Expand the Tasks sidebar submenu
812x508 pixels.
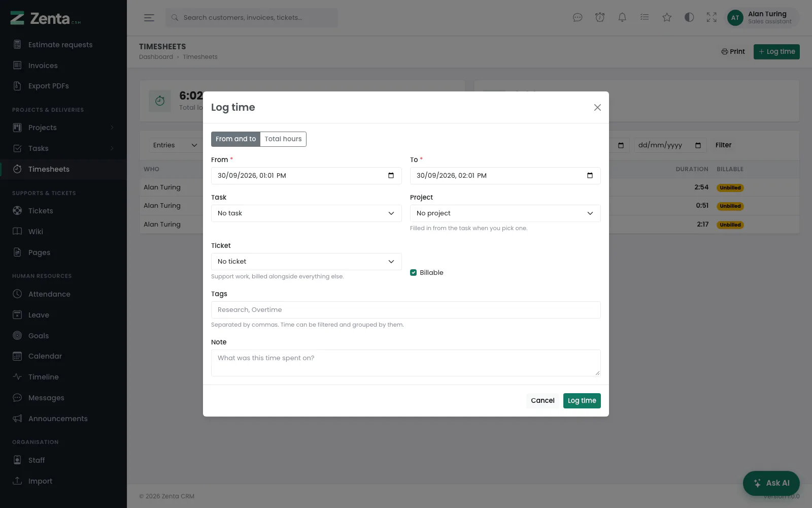[x=112, y=148]
